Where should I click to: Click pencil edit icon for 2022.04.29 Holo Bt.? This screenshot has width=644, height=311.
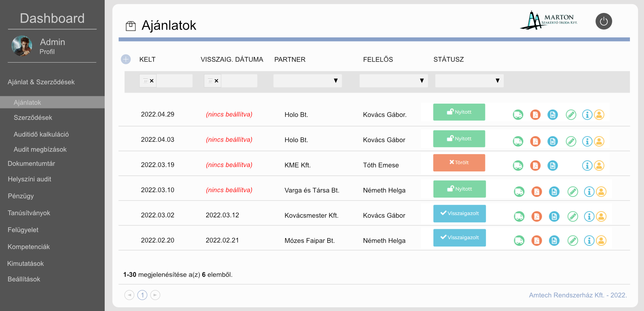pyautogui.click(x=571, y=115)
